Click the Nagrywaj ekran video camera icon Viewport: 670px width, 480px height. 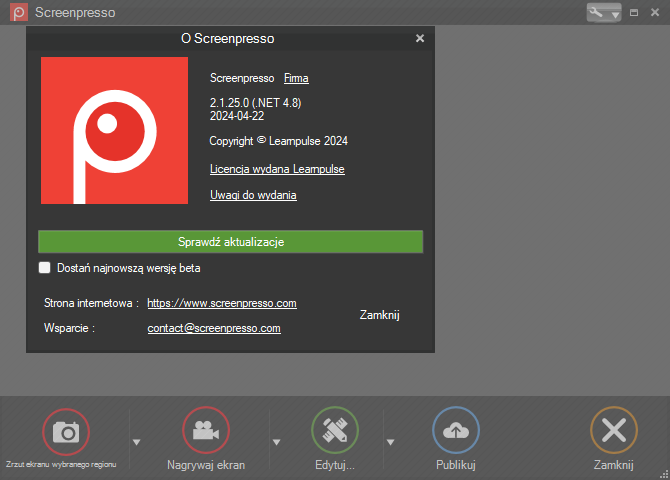click(206, 430)
